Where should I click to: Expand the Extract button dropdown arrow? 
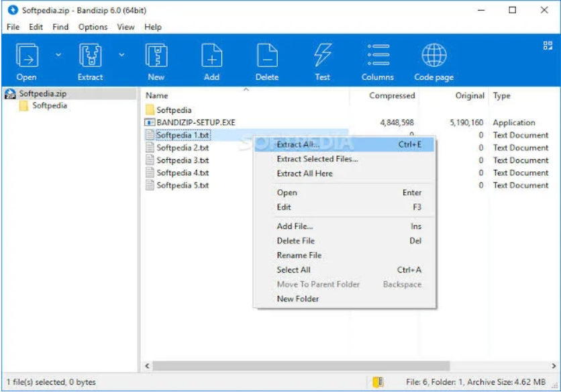pyautogui.click(x=121, y=55)
